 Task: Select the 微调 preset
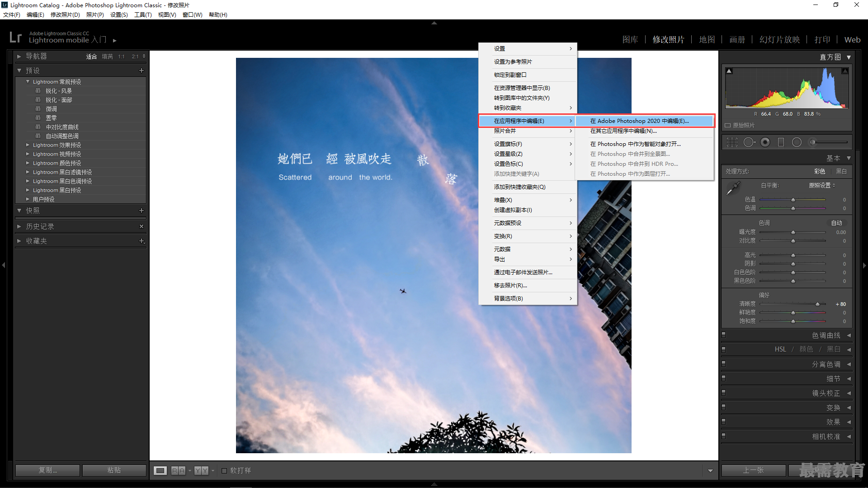(x=51, y=109)
